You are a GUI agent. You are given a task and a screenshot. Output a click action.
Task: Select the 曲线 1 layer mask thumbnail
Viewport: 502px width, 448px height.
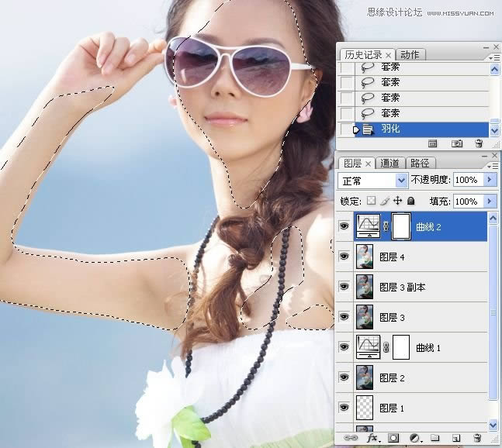coord(401,347)
